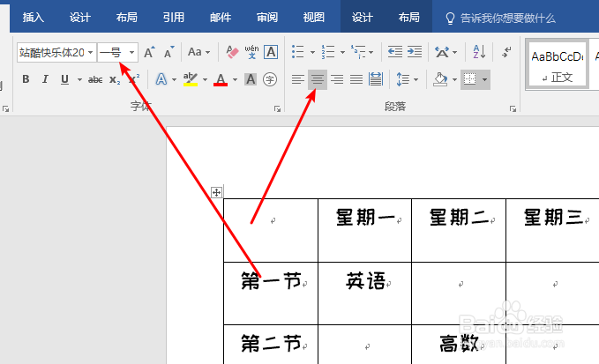Image resolution: width=599 pixels, height=364 pixels.
Task: Toggle superscript formatting
Action: click(134, 79)
